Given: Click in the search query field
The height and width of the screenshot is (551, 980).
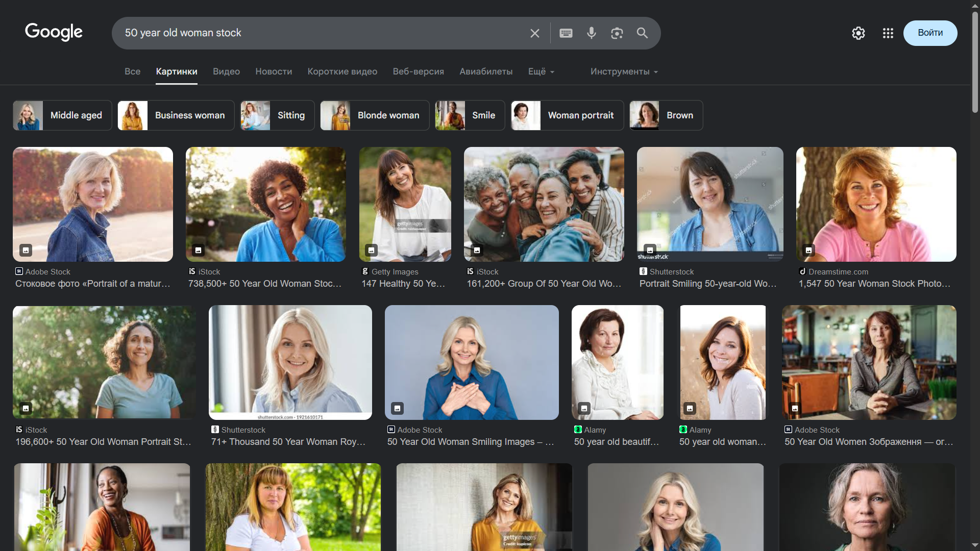Looking at the screenshot, I should (322, 33).
